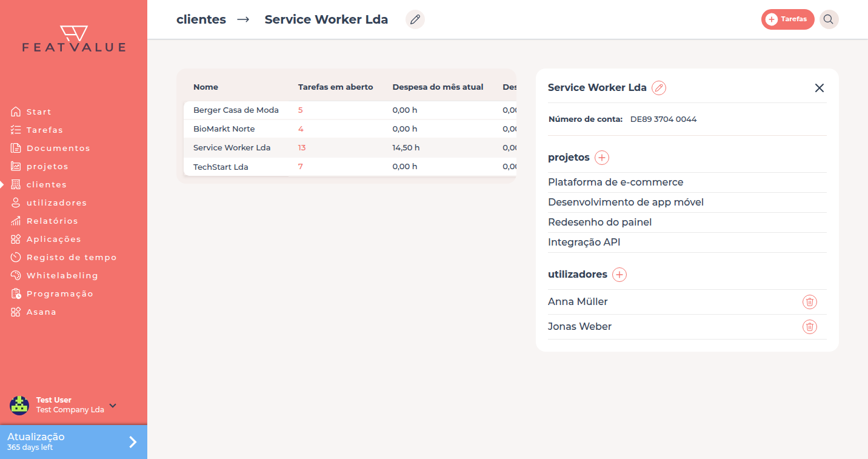Click the open tasks count 7 for TechStart
Image resolution: width=868 pixels, height=459 pixels.
point(301,167)
